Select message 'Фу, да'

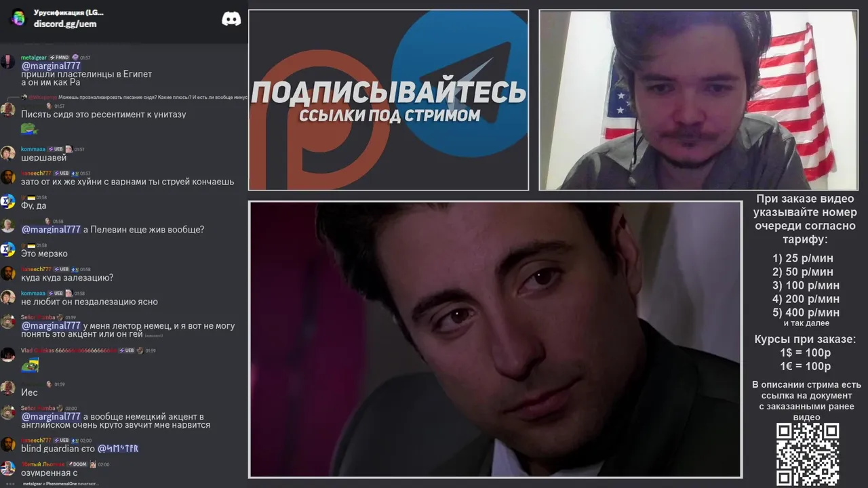pyautogui.click(x=34, y=205)
